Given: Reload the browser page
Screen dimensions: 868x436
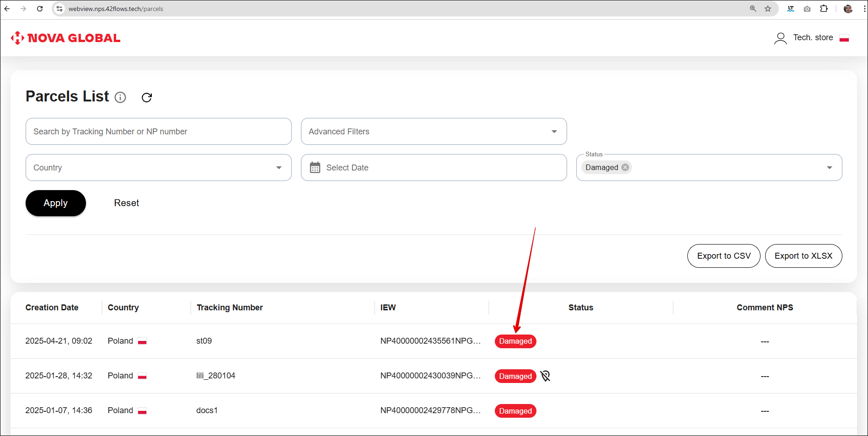Looking at the screenshot, I should [x=40, y=9].
